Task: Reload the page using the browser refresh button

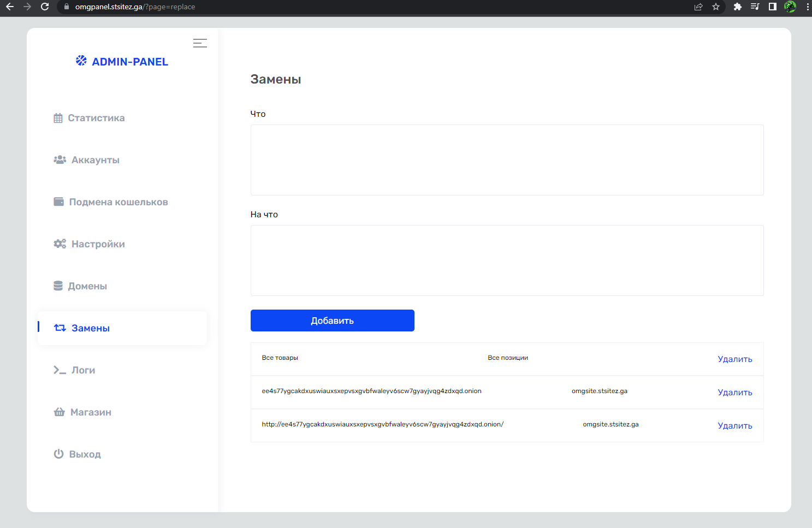Action: 45,7
